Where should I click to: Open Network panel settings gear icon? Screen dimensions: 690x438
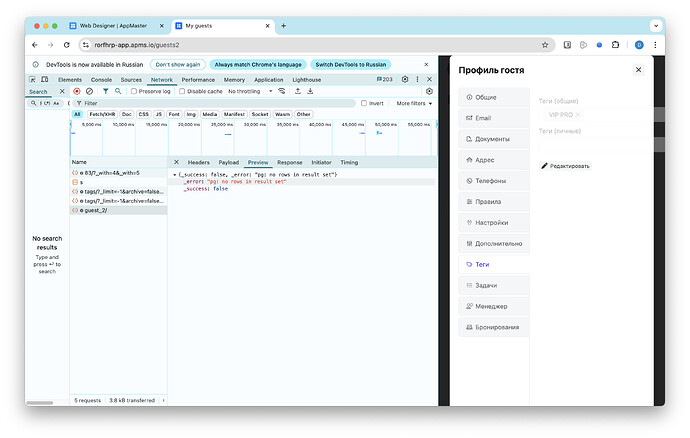tap(429, 91)
